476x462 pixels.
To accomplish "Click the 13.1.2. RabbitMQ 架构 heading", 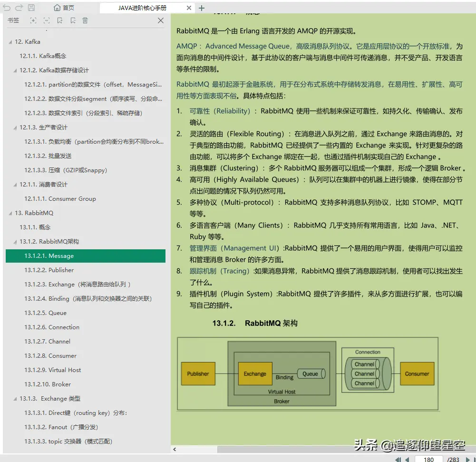I will click(x=255, y=323).
